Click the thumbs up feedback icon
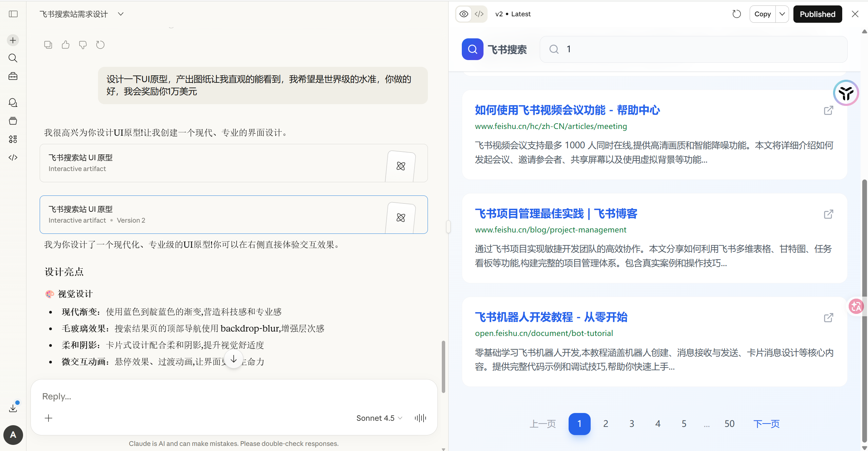Image resolution: width=868 pixels, height=451 pixels. [65, 45]
